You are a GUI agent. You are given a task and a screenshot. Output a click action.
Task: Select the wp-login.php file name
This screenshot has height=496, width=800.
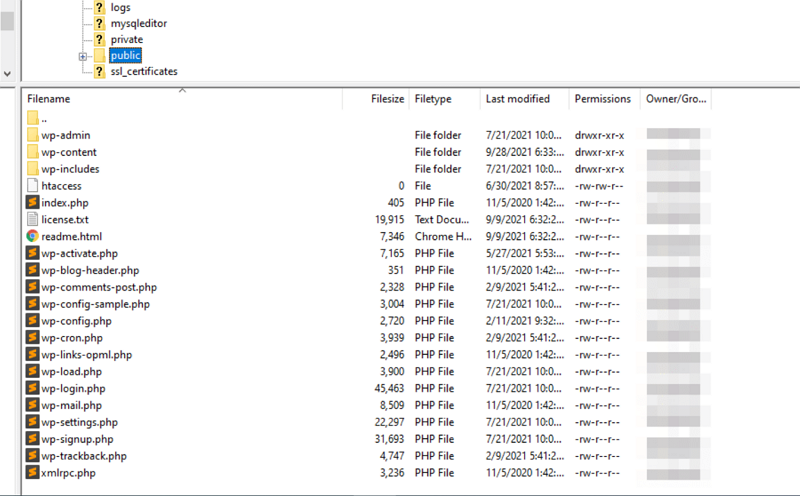coord(73,388)
